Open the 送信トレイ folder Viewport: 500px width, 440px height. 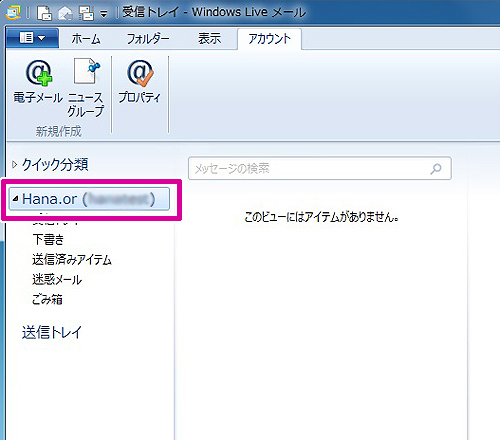pyautogui.click(x=52, y=333)
